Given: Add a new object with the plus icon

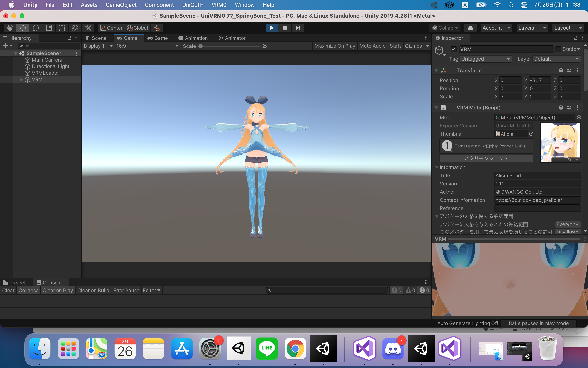Looking at the screenshot, I should 7,46.
